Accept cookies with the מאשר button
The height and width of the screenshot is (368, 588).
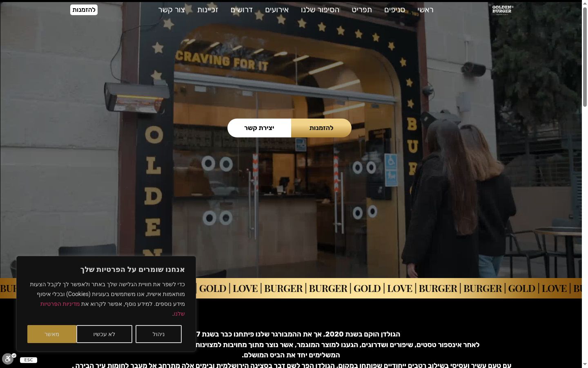pyautogui.click(x=52, y=334)
